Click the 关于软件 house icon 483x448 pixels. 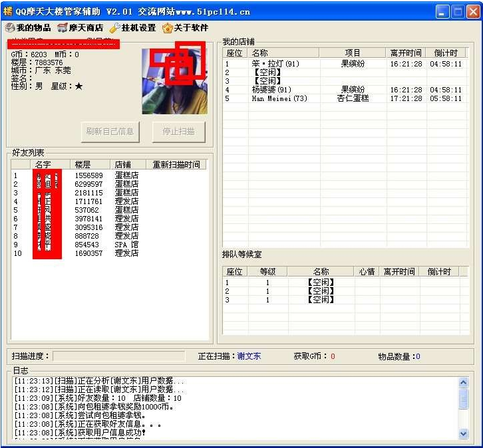[168, 28]
